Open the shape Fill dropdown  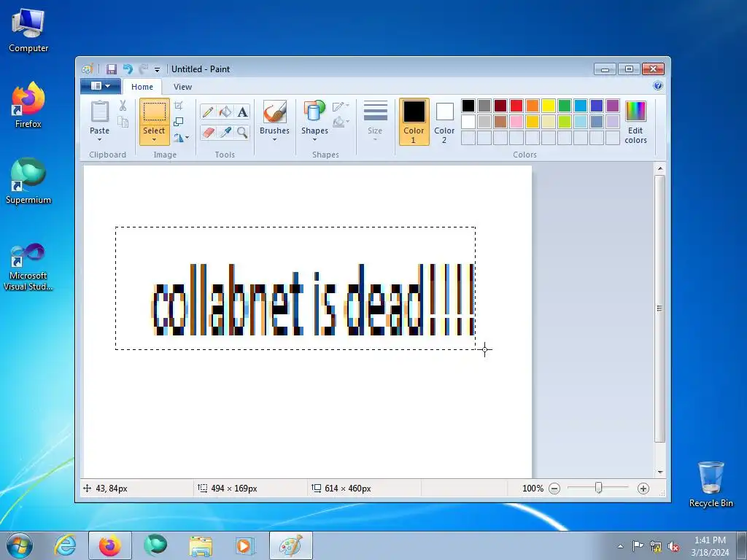tap(341, 122)
